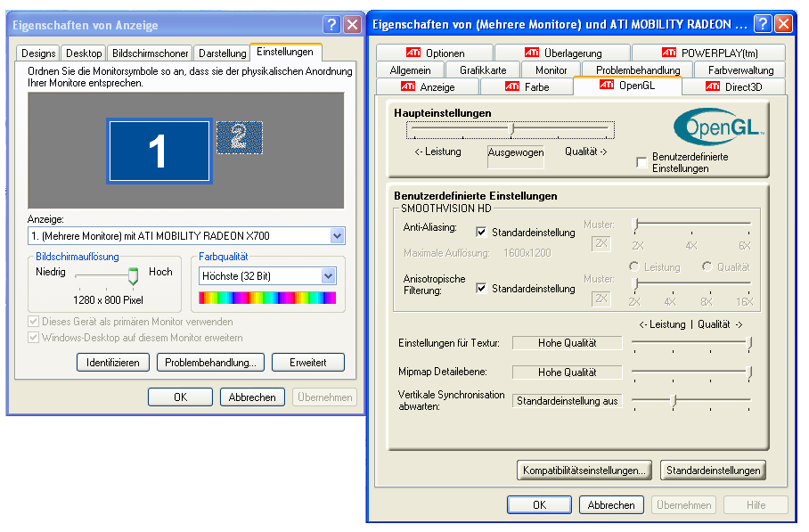Click the Vertikale Synchronisation slider handle
The image size is (809, 532).
pos(674,401)
